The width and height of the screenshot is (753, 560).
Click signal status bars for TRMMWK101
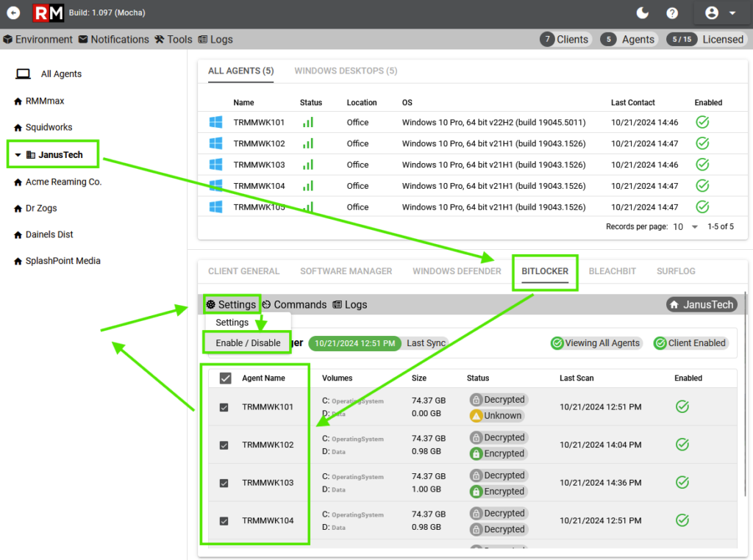click(x=308, y=123)
